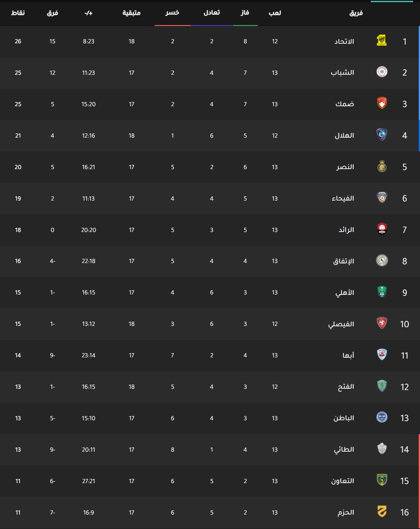Open the أبها team name link
420x529 pixels.
[348, 355]
